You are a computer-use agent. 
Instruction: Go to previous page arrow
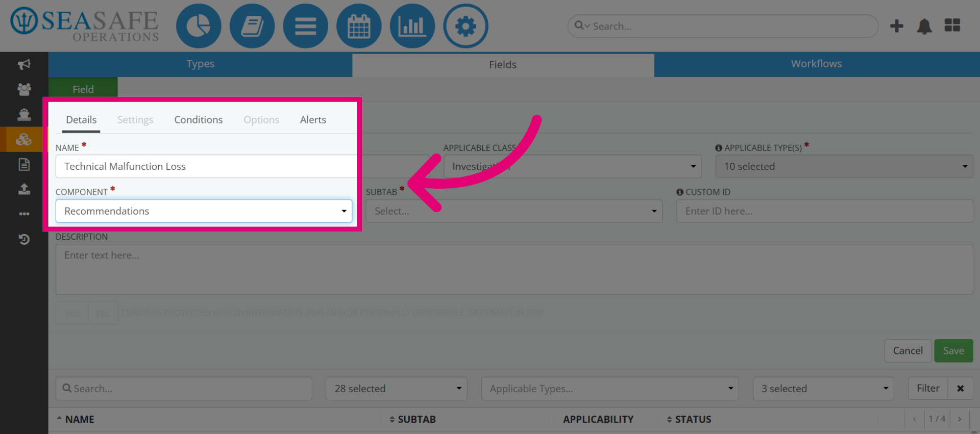click(914, 419)
